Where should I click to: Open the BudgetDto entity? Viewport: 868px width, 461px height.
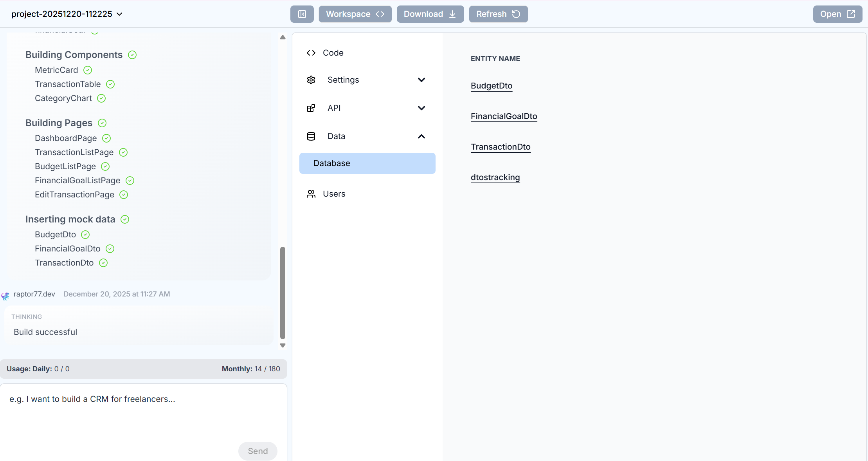(491, 85)
